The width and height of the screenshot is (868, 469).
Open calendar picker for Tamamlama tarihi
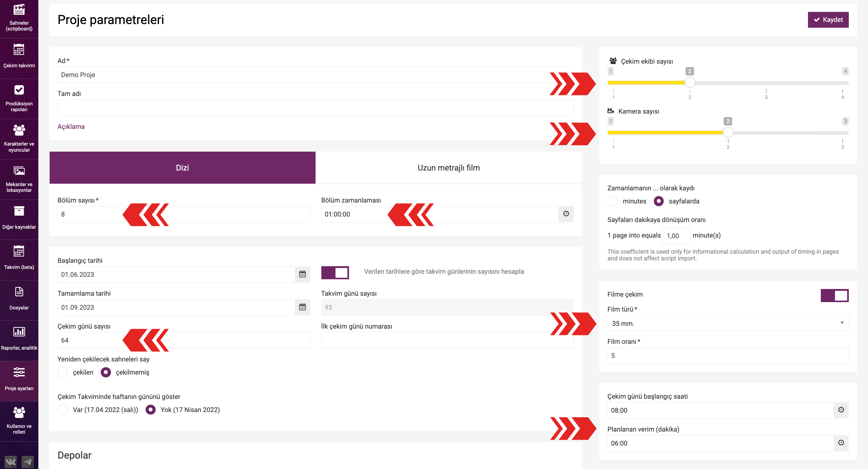pos(302,307)
